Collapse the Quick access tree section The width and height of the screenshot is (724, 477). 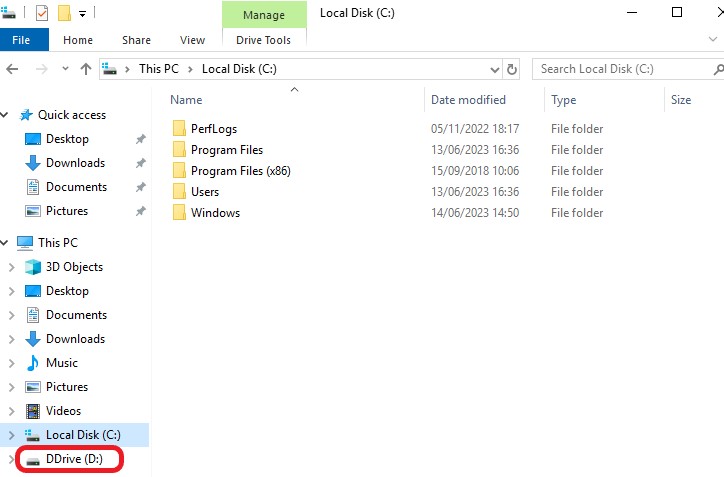6,115
